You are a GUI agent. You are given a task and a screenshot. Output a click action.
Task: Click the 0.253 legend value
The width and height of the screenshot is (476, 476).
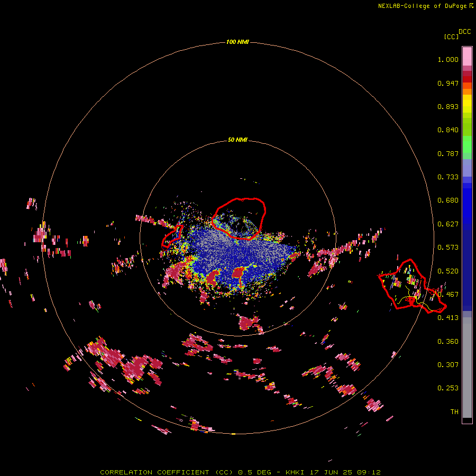(448, 388)
